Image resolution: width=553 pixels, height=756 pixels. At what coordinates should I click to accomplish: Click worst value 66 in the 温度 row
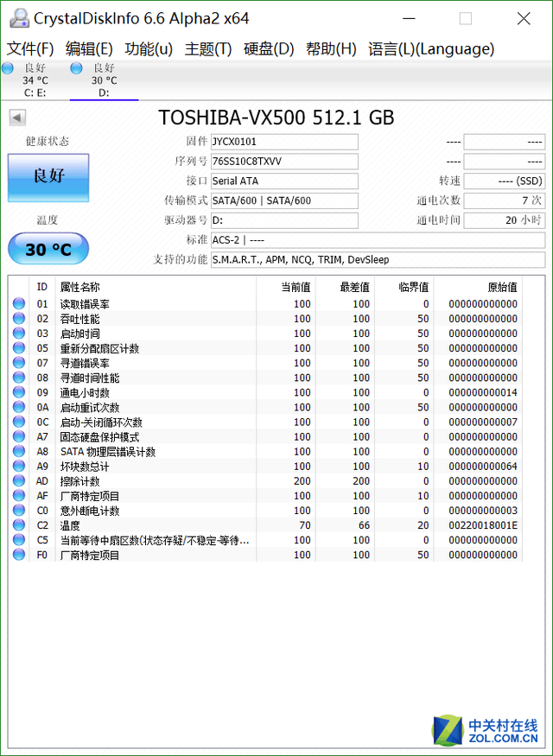364,525
